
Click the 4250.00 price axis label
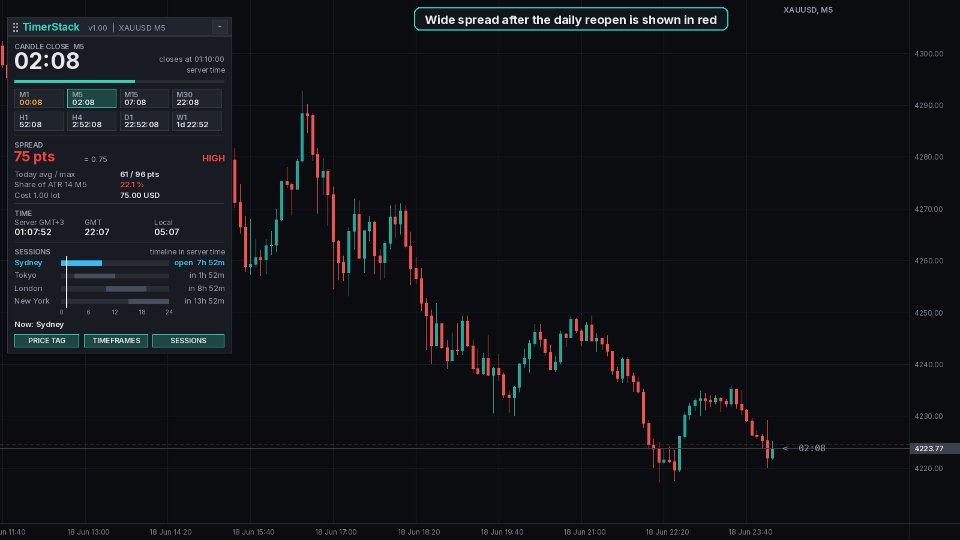coord(929,313)
